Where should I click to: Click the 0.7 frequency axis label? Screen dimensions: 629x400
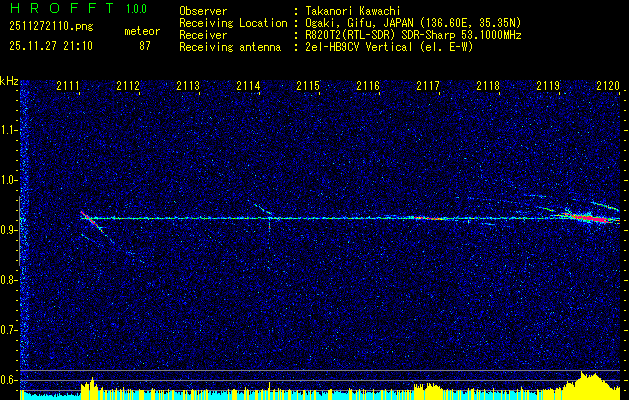coord(8,330)
